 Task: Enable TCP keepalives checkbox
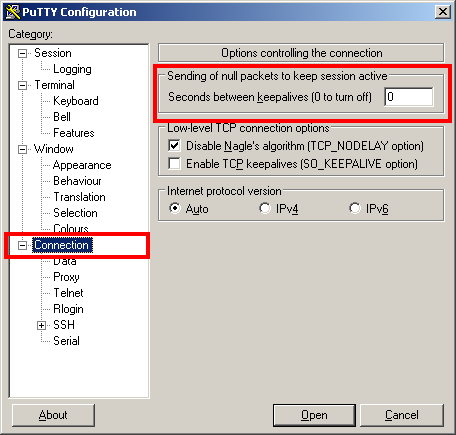coord(174,164)
